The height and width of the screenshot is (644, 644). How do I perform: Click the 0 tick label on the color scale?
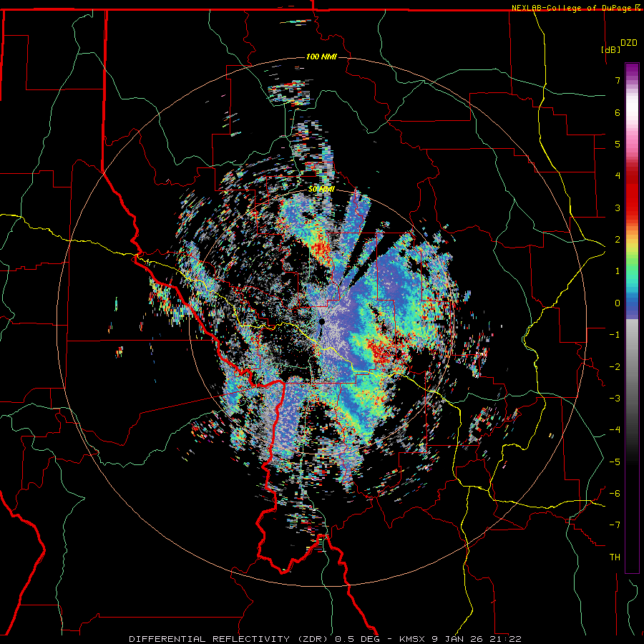coord(618,303)
